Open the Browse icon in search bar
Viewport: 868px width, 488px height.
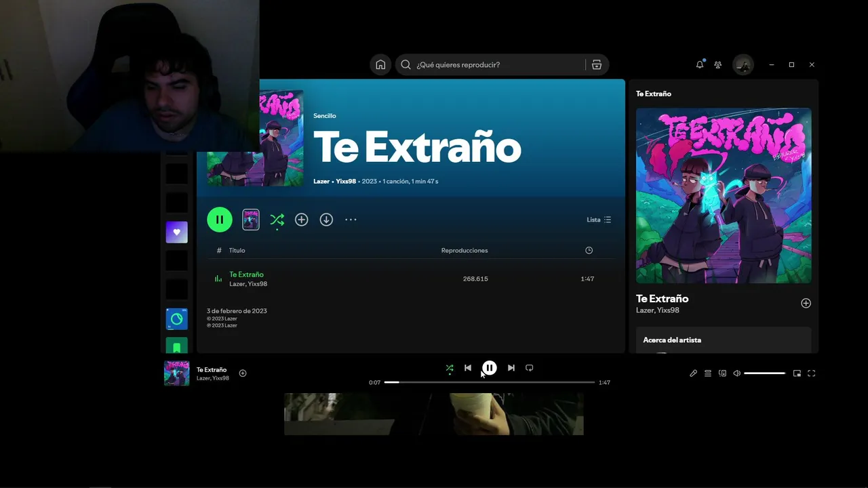(x=597, y=64)
